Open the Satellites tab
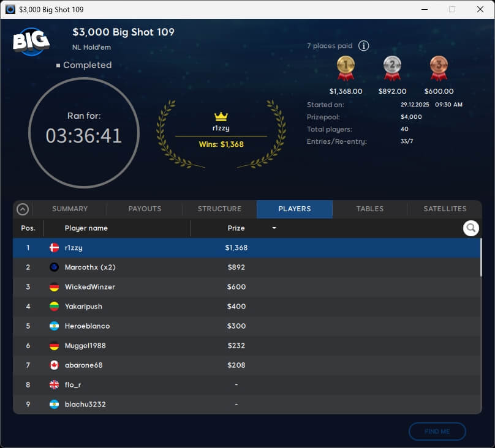 coord(445,209)
